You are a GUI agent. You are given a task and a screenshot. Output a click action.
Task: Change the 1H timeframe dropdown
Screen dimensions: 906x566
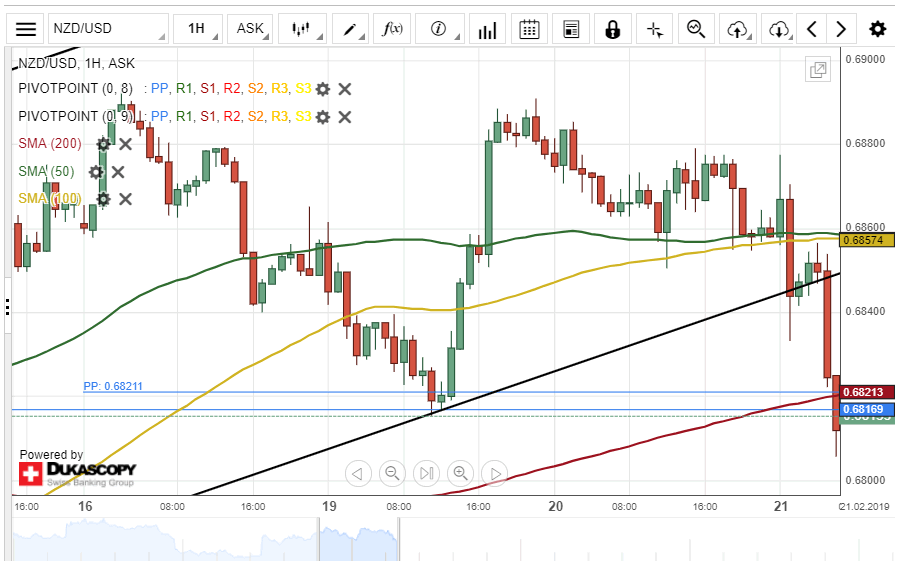click(198, 28)
